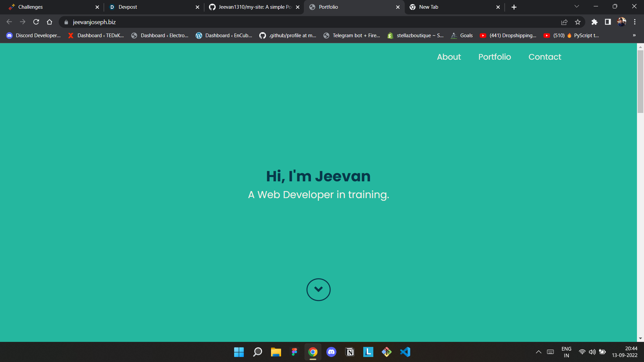Expand the system tray hidden icons arrow

(538, 352)
